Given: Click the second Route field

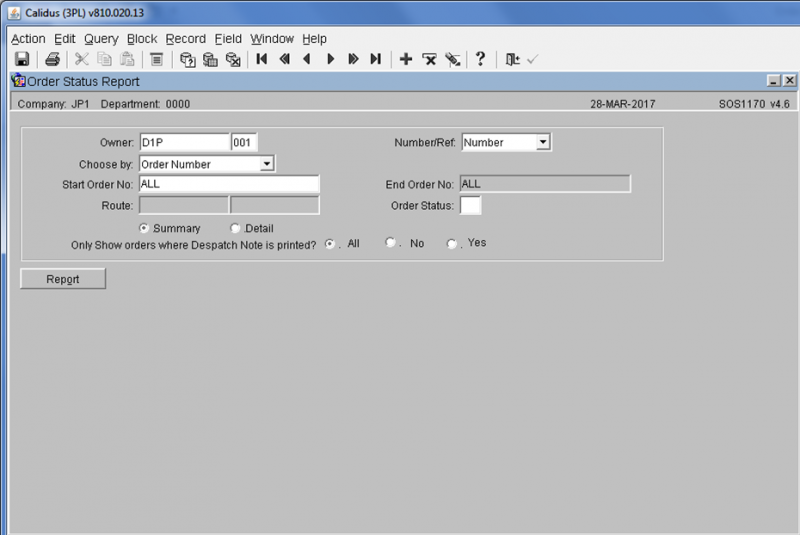Looking at the screenshot, I should click(275, 206).
